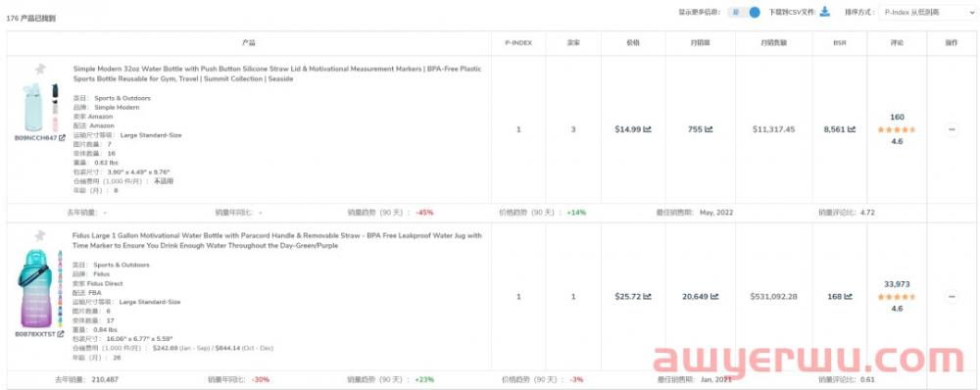This screenshot has width=980, height=390.
Task: Click the Simple Modern bottle thumbnail
Action: pos(40,107)
